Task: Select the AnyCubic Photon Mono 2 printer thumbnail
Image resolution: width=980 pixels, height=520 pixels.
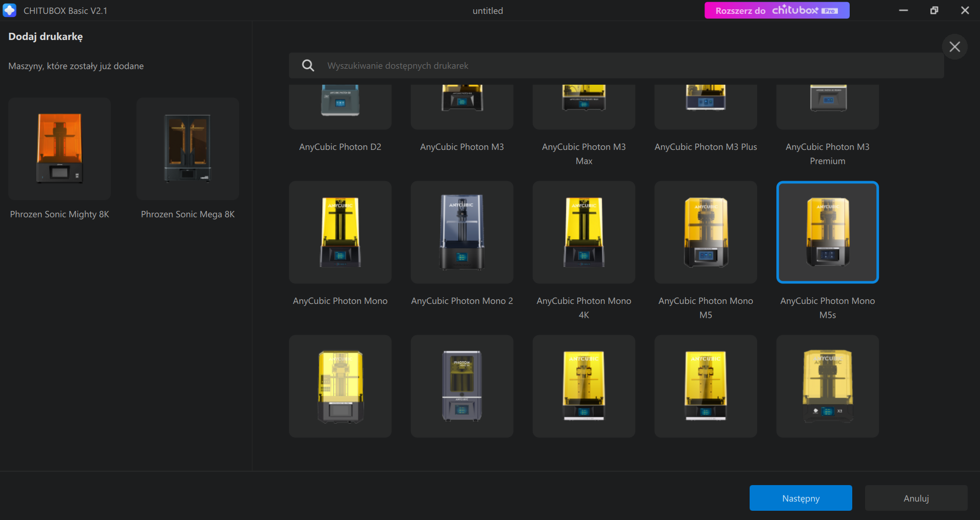Action: click(462, 232)
